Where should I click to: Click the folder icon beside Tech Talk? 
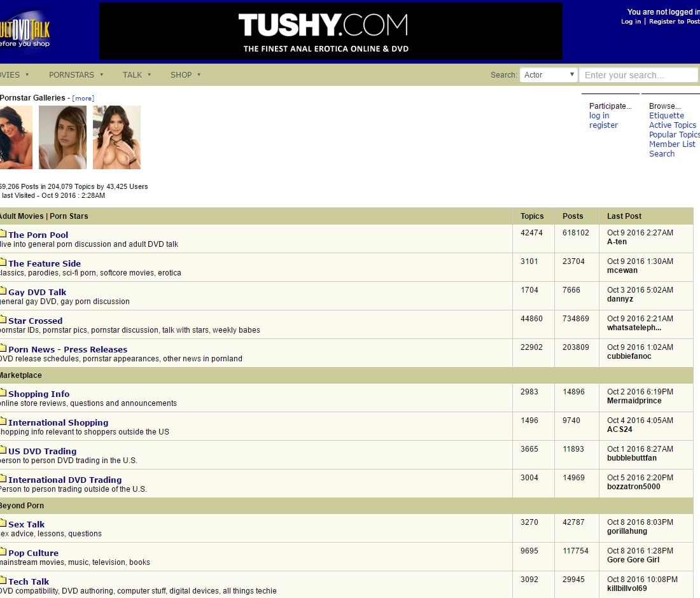[3, 580]
